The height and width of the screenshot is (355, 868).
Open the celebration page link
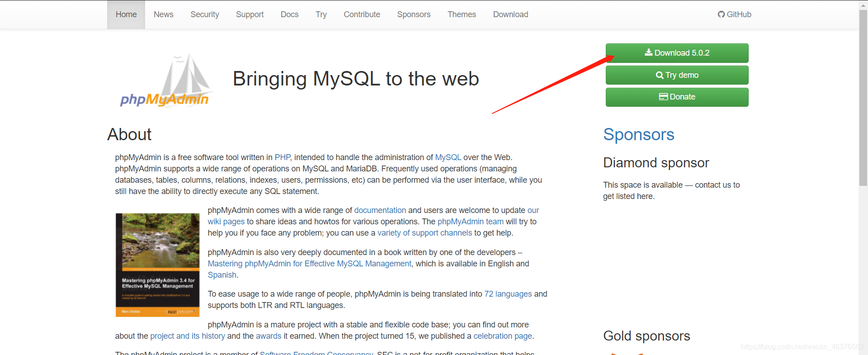coord(502,336)
